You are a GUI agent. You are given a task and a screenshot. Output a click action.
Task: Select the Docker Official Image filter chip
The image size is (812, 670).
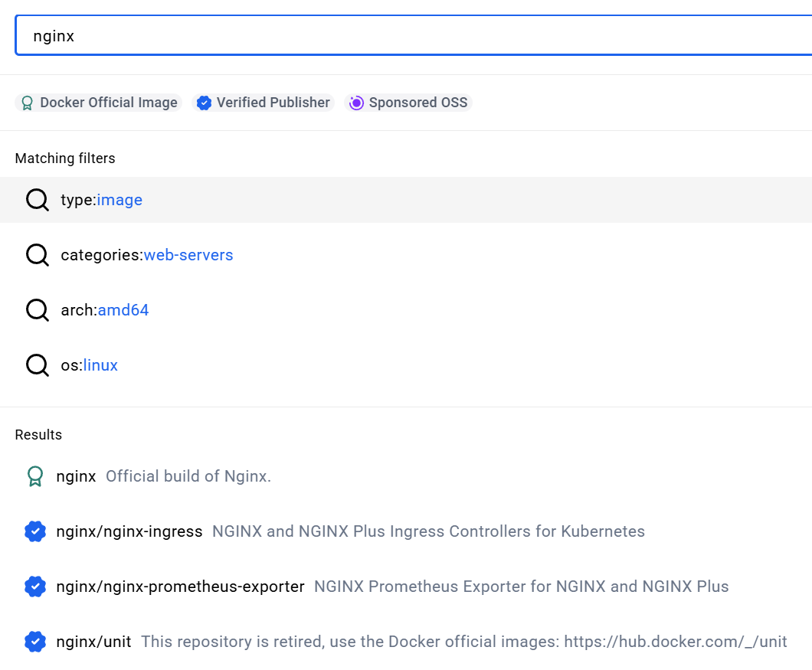(99, 103)
